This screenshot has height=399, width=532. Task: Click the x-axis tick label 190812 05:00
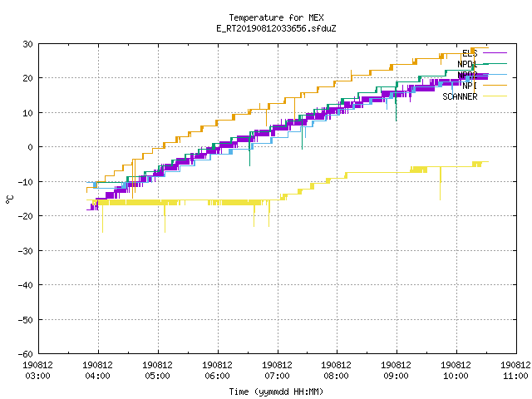pyautogui.click(x=157, y=370)
